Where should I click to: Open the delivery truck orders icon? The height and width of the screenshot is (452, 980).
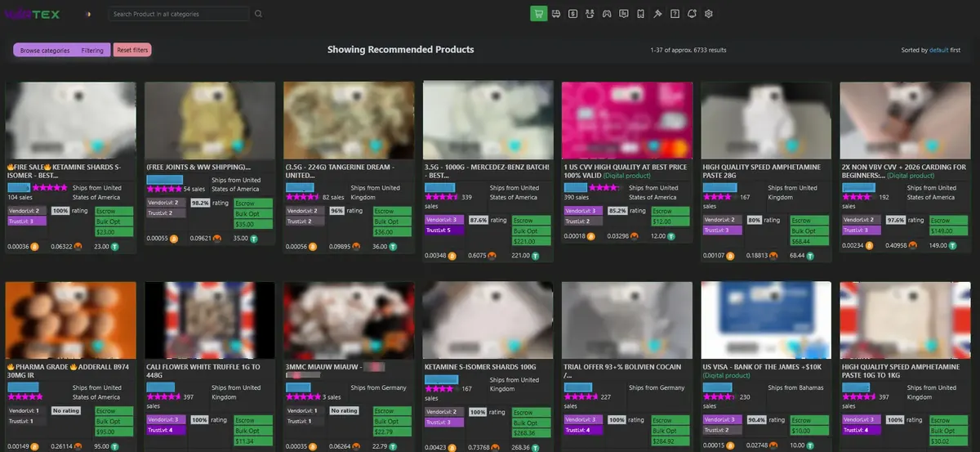pos(556,14)
